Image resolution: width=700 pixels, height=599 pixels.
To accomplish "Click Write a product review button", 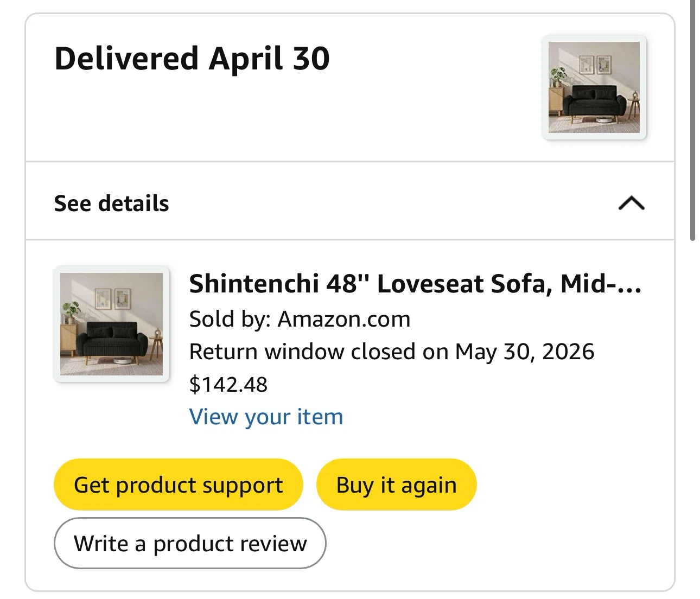I will tap(190, 543).
